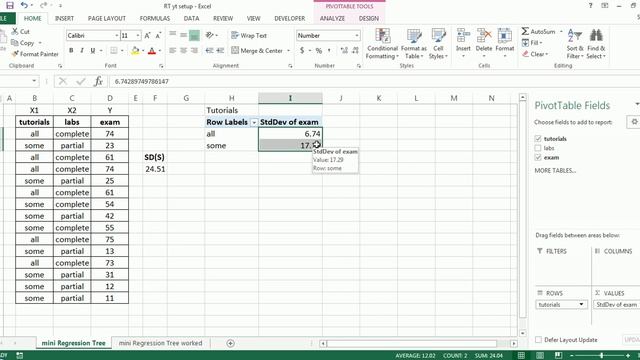This screenshot has width=640, height=360.
Task: Add a new sheet with plus button
Action: click(x=231, y=343)
